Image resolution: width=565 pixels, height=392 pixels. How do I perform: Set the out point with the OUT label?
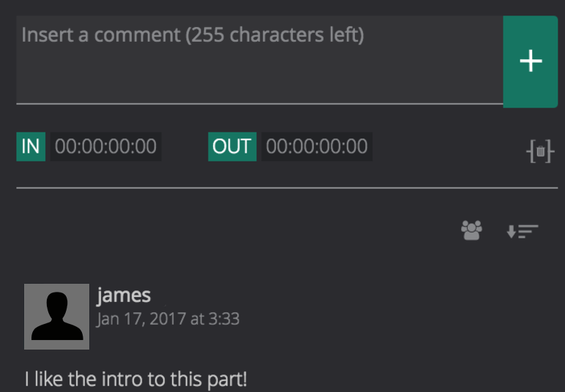tap(231, 146)
